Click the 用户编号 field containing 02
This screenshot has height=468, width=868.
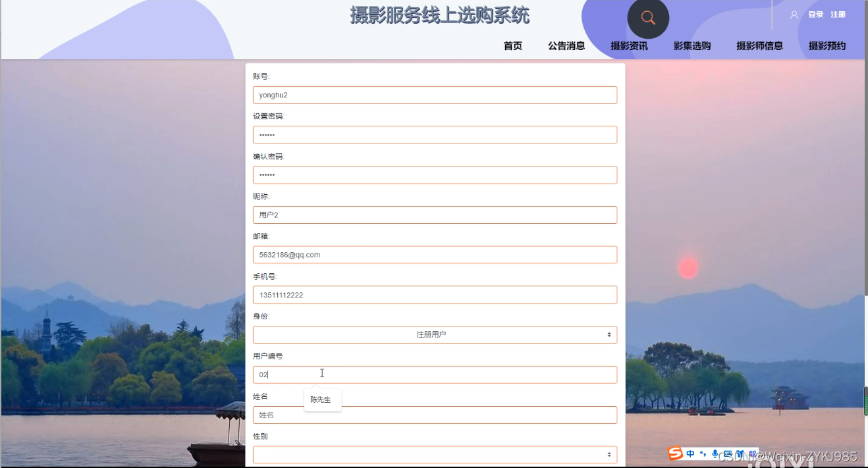(x=435, y=375)
